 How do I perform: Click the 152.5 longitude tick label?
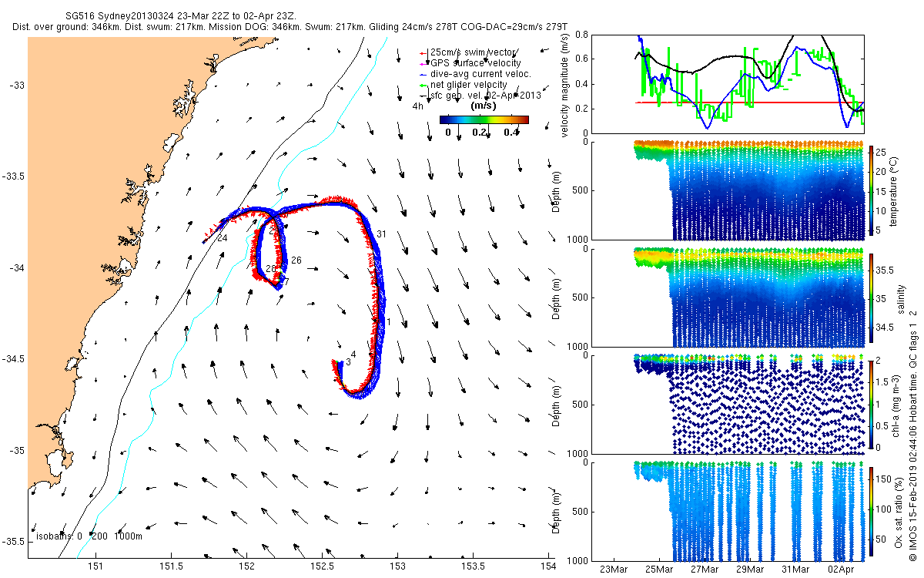point(322,567)
